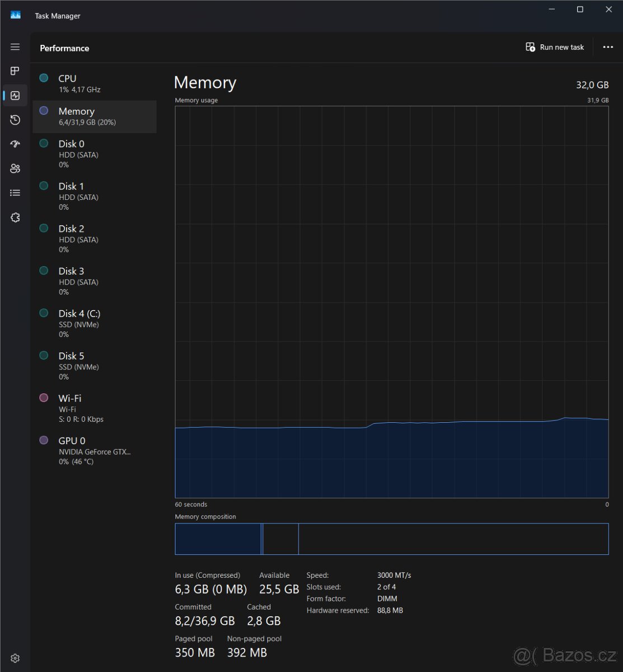Open the three-dot more options menu
Screen dimensions: 623x672
pyautogui.click(x=608, y=48)
